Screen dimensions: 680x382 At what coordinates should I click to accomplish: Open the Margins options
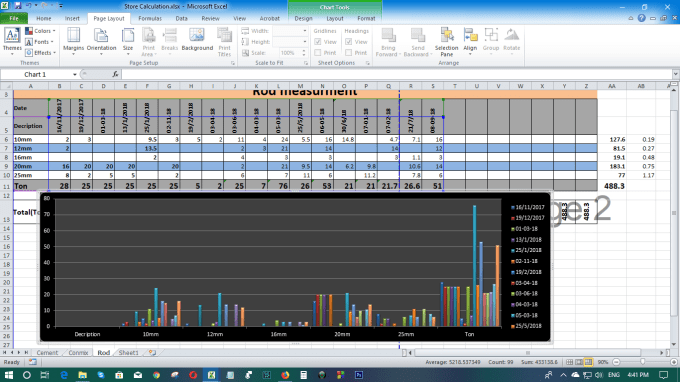(x=73, y=42)
